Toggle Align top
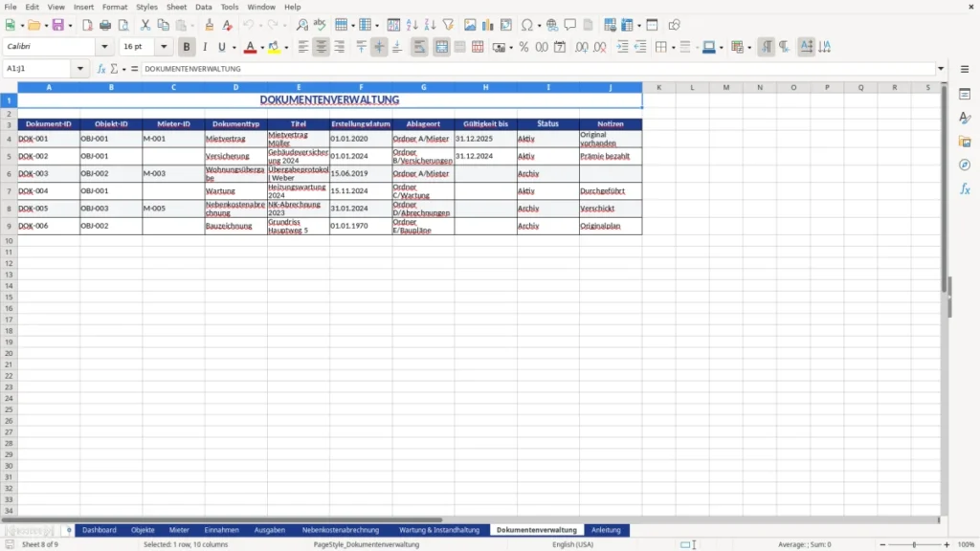The width and height of the screenshot is (980, 551). tap(361, 47)
